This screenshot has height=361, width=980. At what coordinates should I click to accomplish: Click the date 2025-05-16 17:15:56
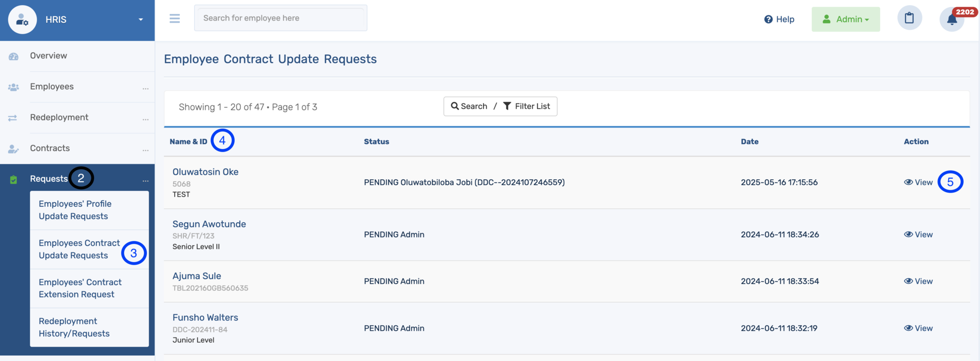point(779,182)
